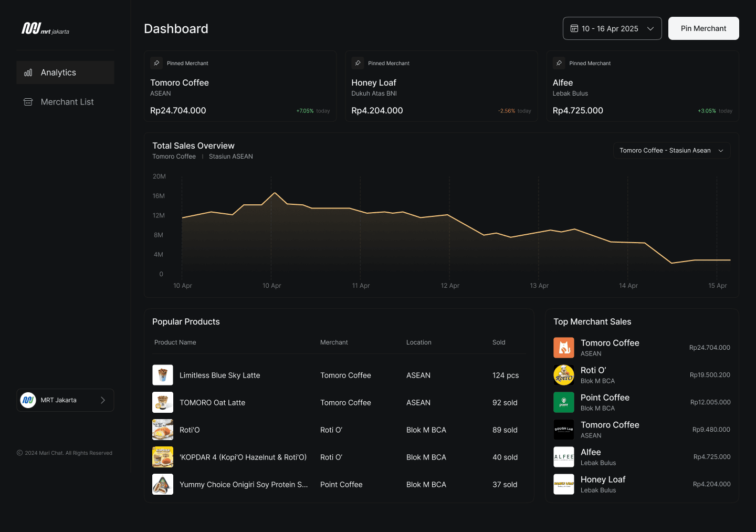Click the Limitless Blue Sky Latte product name
Viewport: 756px width, 532px height.
tap(220, 375)
